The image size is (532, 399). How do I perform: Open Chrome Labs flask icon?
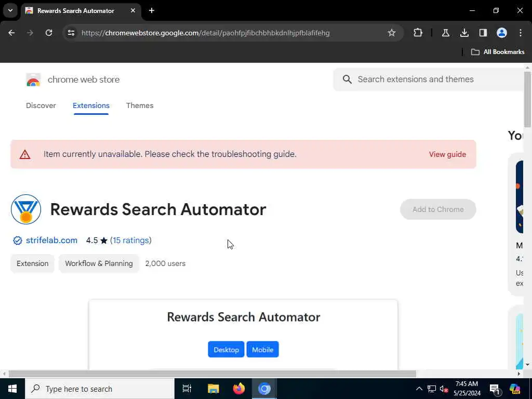[445, 33]
